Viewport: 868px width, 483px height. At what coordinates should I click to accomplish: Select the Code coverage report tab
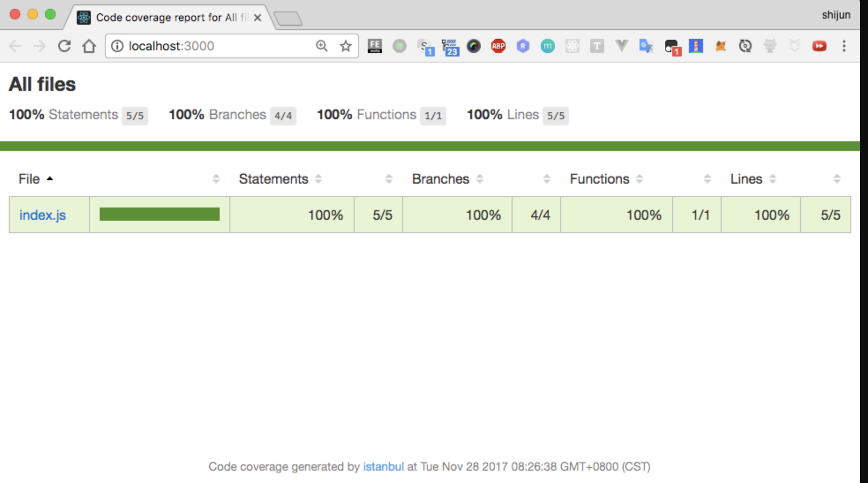click(167, 18)
